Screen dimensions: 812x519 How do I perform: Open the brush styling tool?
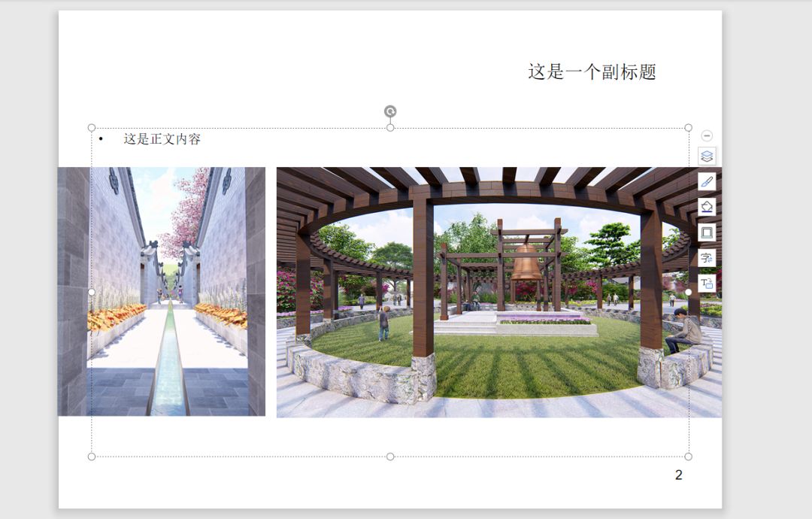[x=707, y=182]
